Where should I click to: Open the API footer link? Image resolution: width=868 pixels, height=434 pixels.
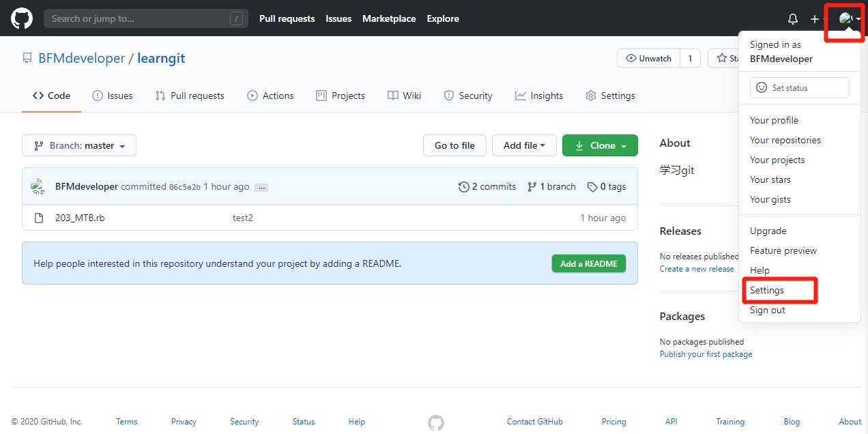click(671, 422)
